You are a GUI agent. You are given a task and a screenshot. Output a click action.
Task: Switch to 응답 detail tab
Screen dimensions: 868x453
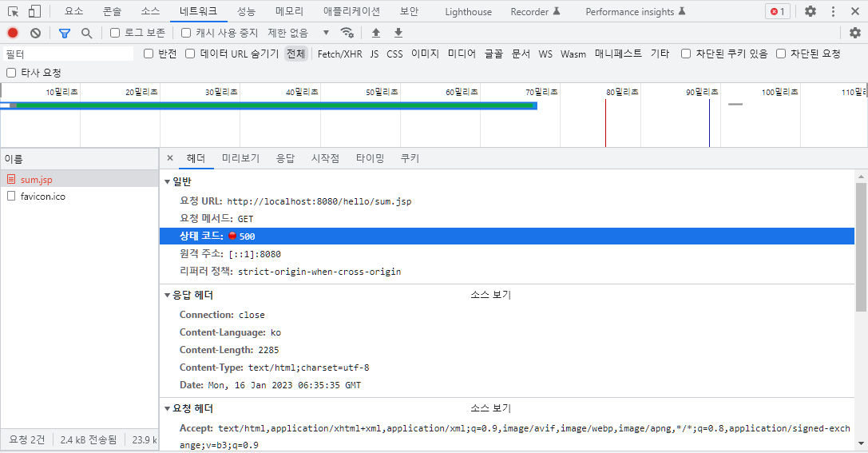tap(286, 158)
